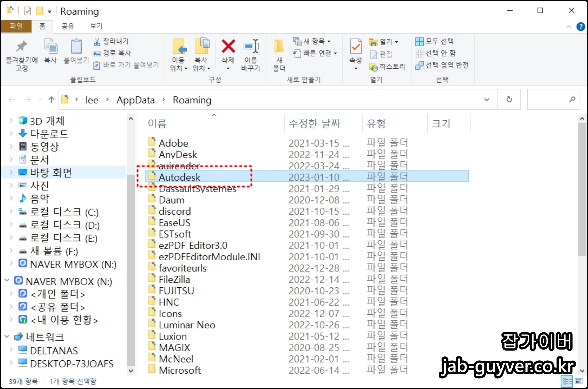The height and width of the screenshot is (389, 588).
Task: Click the search box in Roaming
Action: tap(553, 99)
